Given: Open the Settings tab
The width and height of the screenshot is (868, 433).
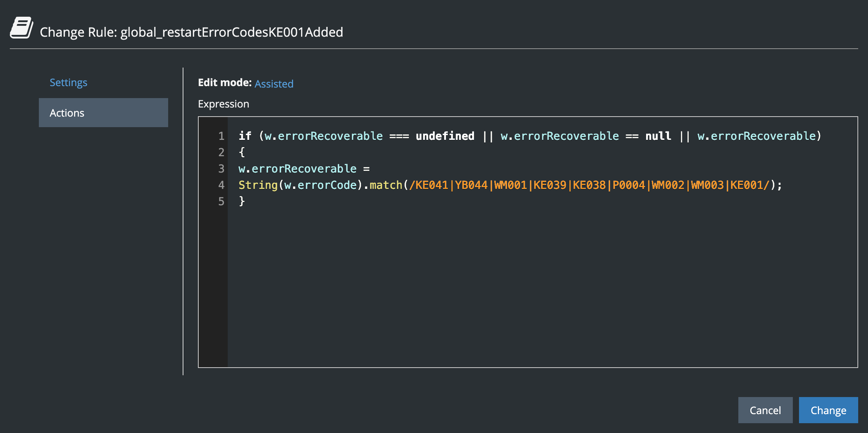Looking at the screenshot, I should tap(68, 82).
